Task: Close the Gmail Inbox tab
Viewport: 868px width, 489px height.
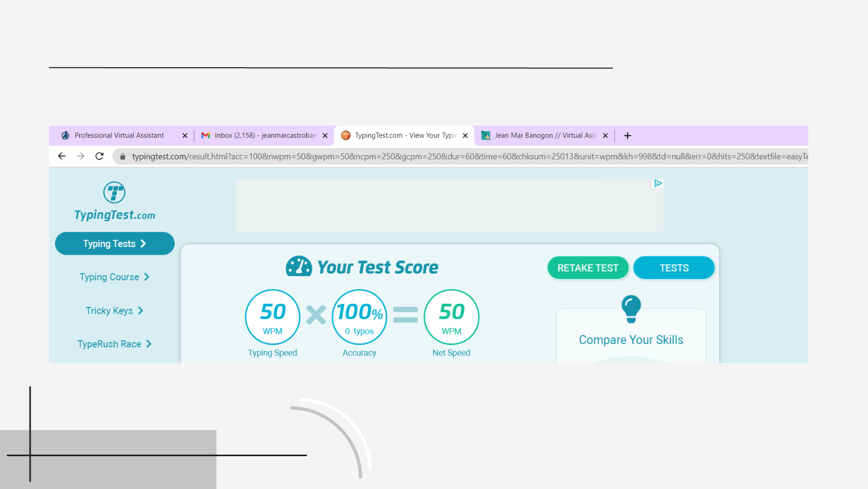Action: pyautogui.click(x=325, y=135)
